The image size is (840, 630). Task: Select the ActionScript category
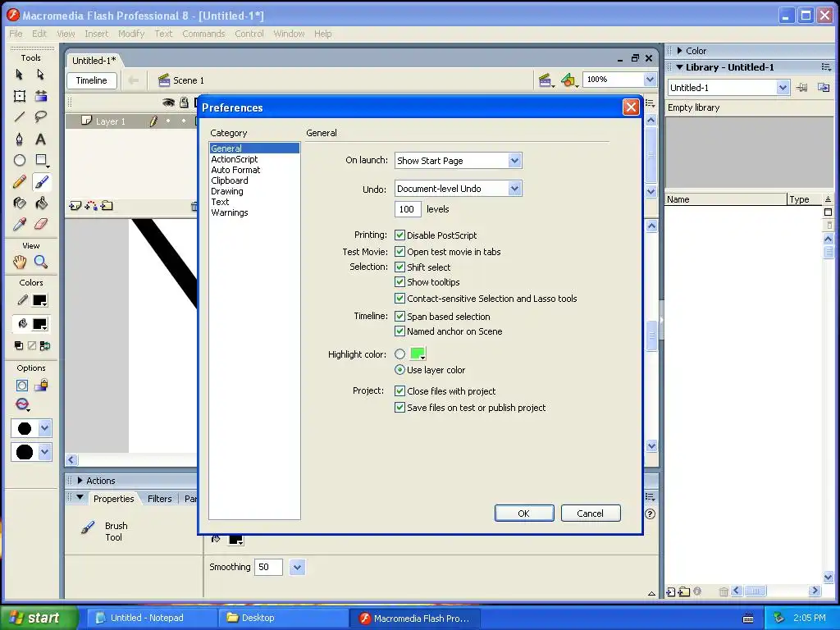[234, 159]
